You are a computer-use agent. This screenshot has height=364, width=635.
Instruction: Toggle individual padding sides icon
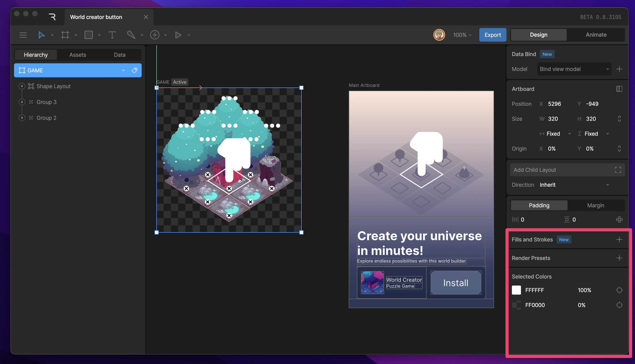click(x=619, y=220)
